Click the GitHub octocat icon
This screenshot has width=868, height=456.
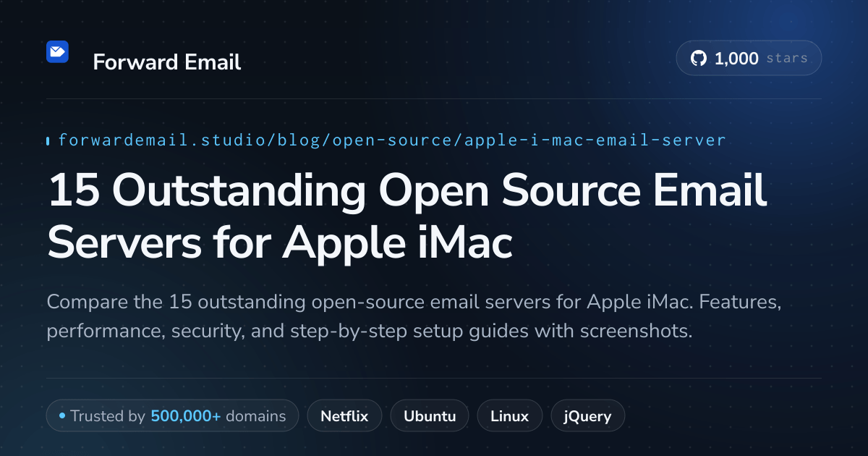coord(699,59)
